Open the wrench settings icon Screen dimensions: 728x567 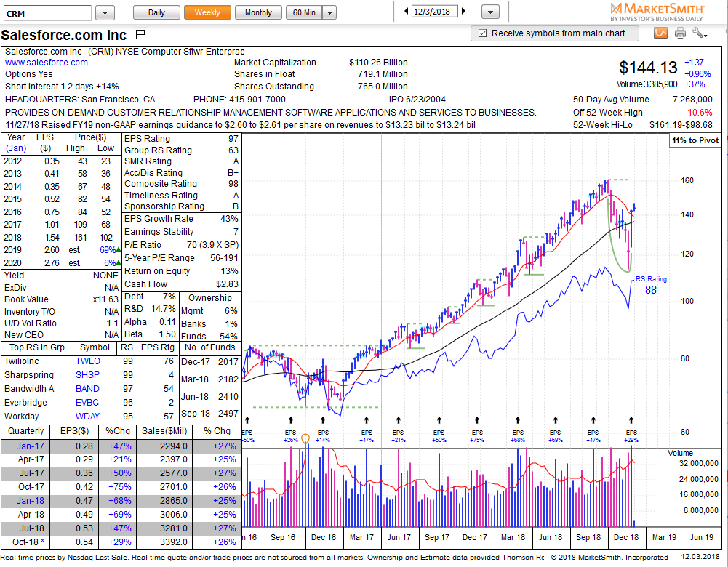pyautogui.click(x=699, y=33)
